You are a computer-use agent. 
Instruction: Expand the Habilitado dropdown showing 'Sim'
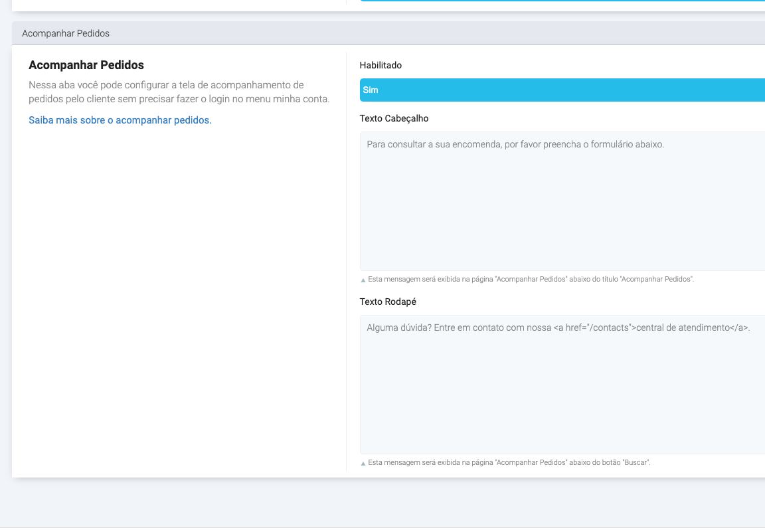click(x=562, y=90)
